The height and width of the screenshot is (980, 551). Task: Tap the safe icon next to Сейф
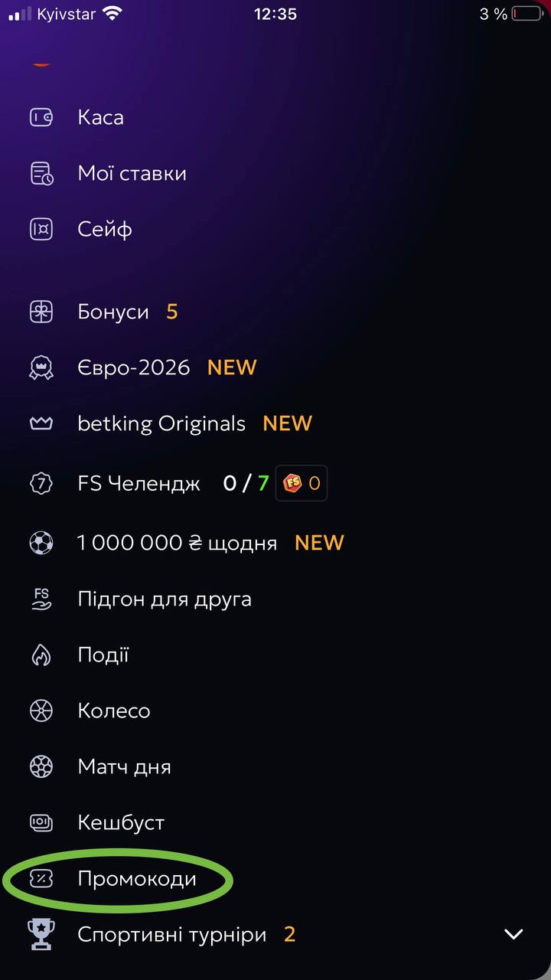pos(41,229)
